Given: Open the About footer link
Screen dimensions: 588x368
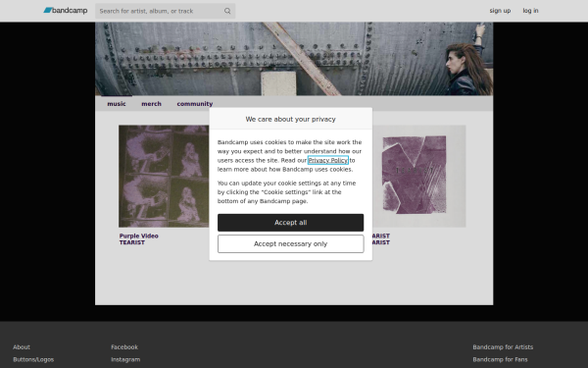Looking at the screenshot, I should 22,347.
